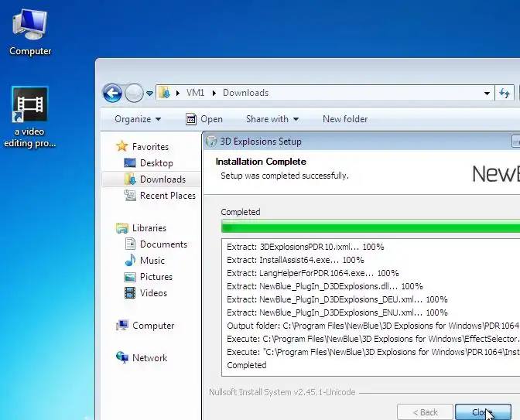
Task: Click the Recent Places icon
Action: (130, 195)
